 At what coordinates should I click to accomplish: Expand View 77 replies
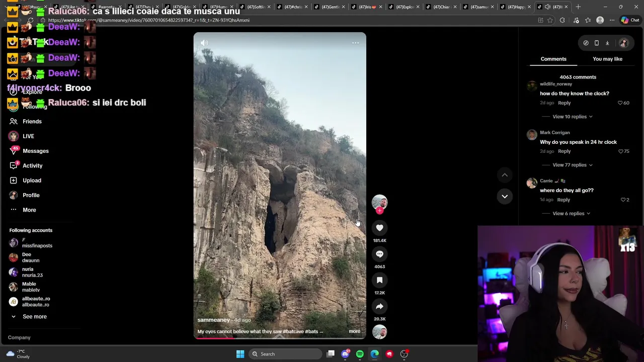pos(573,165)
